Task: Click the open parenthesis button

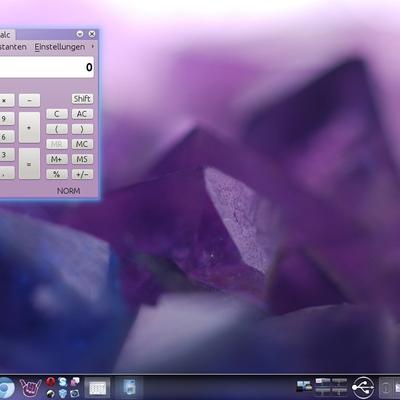Action: pos(57,129)
